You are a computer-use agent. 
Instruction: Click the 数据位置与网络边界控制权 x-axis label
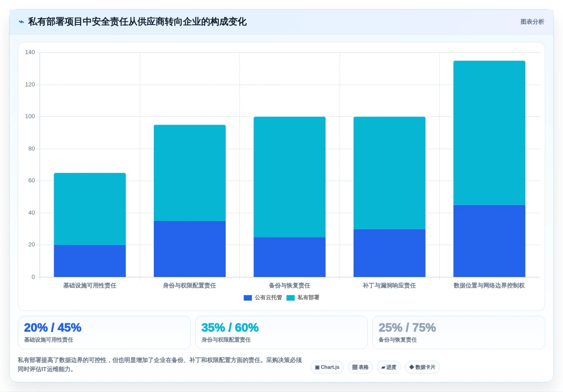click(489, 286)
